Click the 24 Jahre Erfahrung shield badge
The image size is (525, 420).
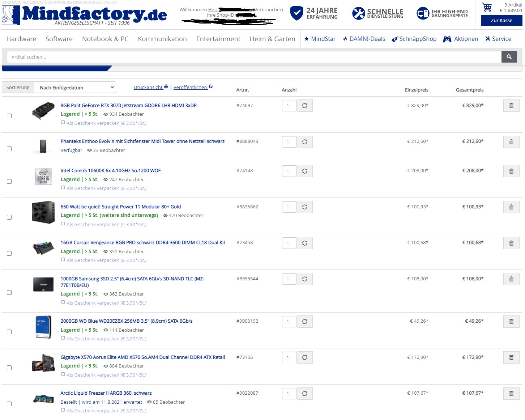(x=314, y=13)
